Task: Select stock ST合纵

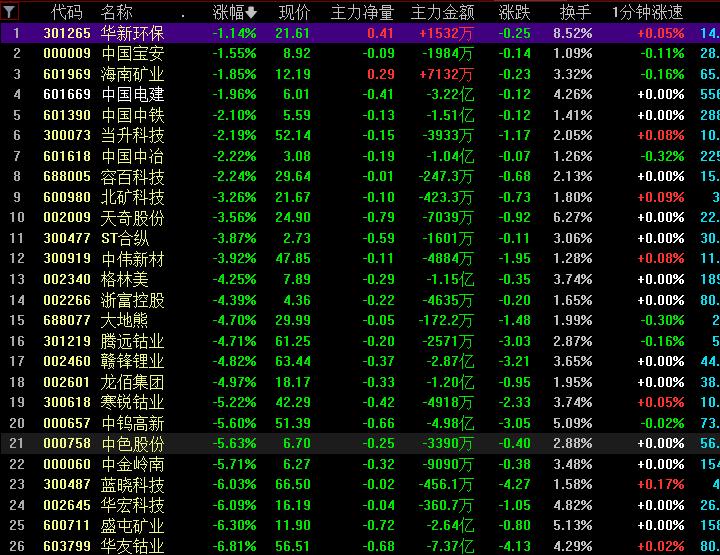Action: point(125,238)
